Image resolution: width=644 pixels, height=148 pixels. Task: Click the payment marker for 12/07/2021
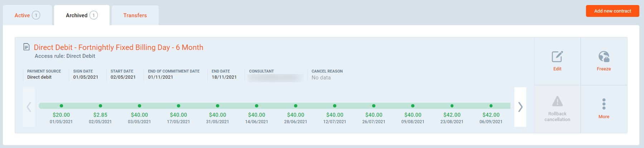pyautogui.click(x=335, y=106)
